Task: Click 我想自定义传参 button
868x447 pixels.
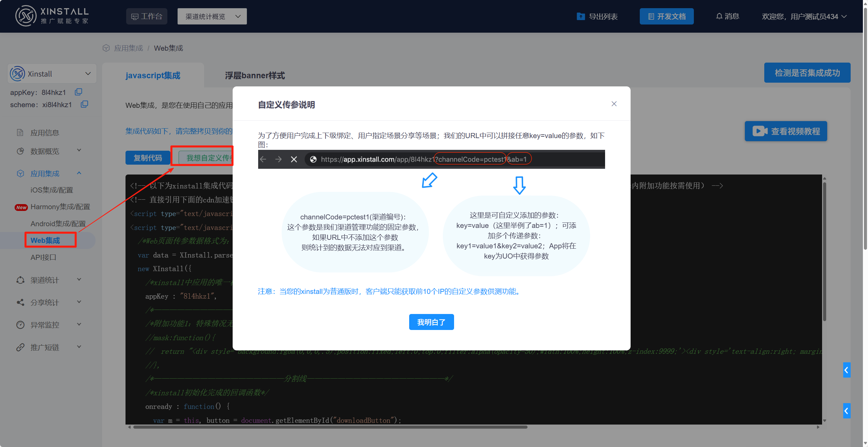Action: pos(206,158)
